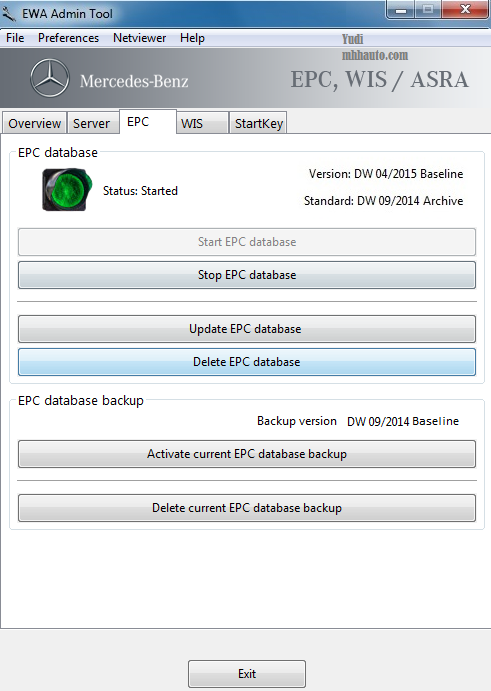The height and width of the screenshot is (691, 491).
Task: Click the Stop EPC database button
Action: click(247, 275)
